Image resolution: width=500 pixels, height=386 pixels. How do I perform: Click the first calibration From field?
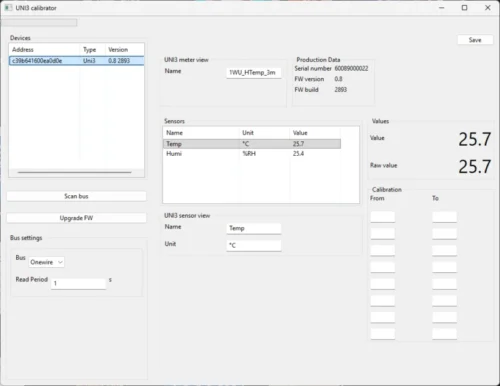pos(383,217)
